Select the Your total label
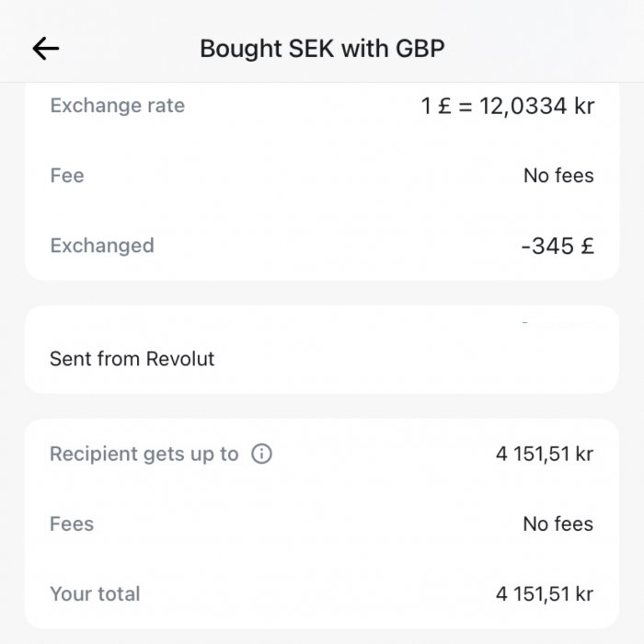Image resolution: width=644 pixels, height=644 pixels. point(95,593)
